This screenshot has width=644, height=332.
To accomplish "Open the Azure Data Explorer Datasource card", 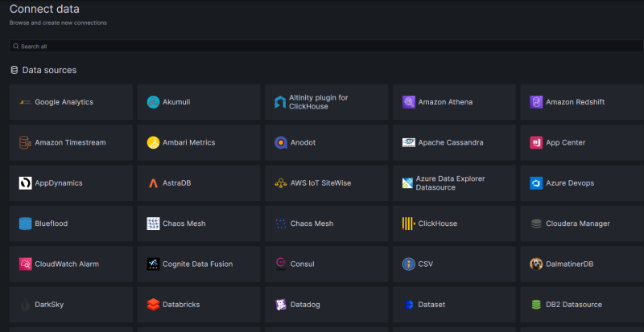I will [454, 183].
